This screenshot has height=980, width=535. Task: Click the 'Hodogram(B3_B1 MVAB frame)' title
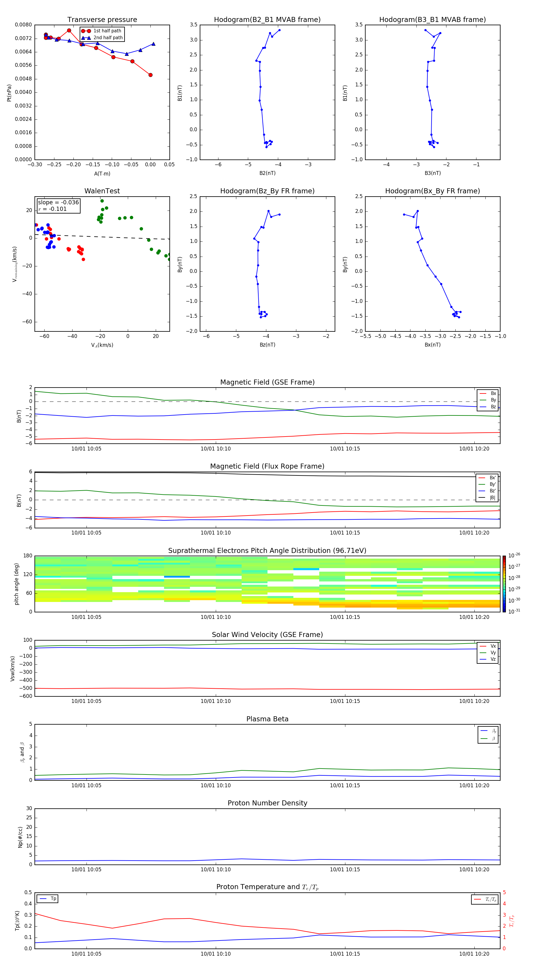click(x=432, y=20)
